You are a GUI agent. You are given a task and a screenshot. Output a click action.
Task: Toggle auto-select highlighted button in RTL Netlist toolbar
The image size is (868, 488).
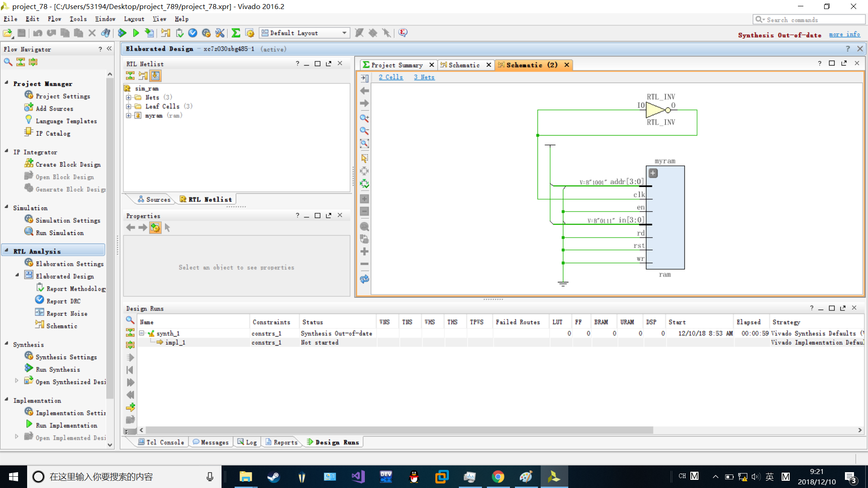tap(156, 76)
